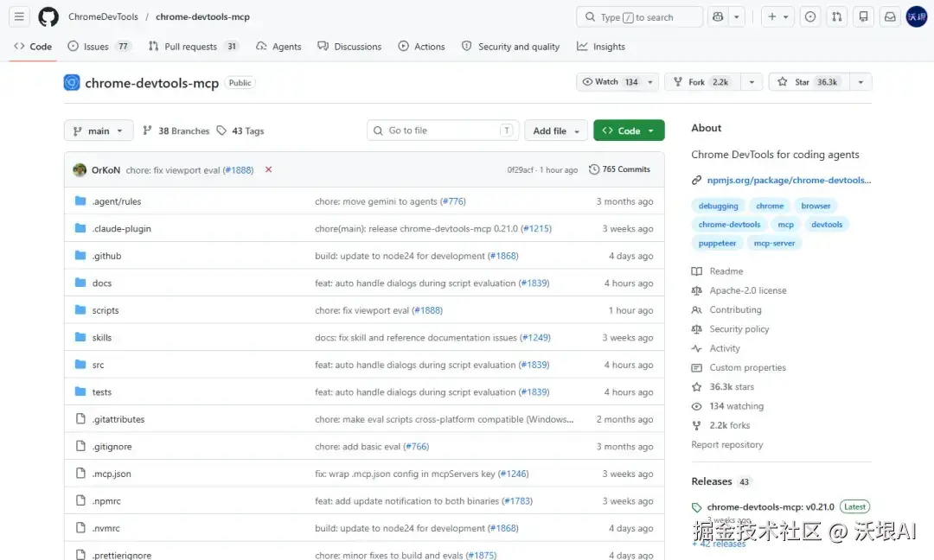
Task: Open the skills folder
Action: click(x=102, y=337)
